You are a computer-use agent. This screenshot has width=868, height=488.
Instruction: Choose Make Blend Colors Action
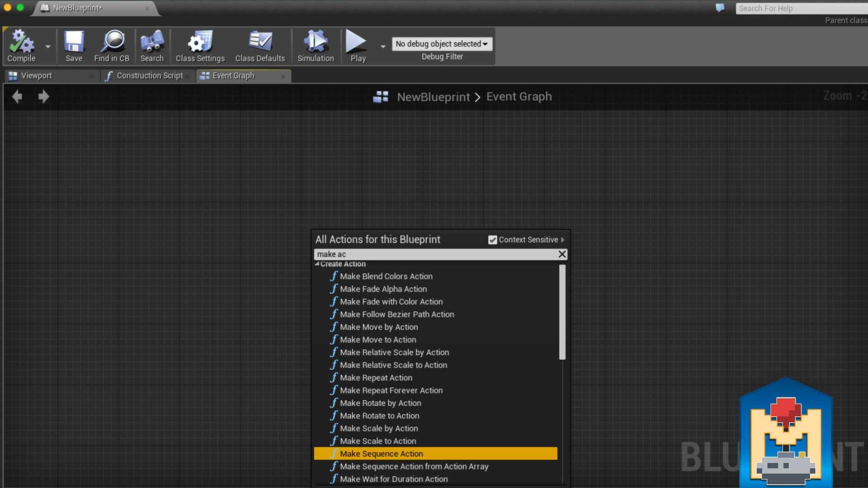386,276
